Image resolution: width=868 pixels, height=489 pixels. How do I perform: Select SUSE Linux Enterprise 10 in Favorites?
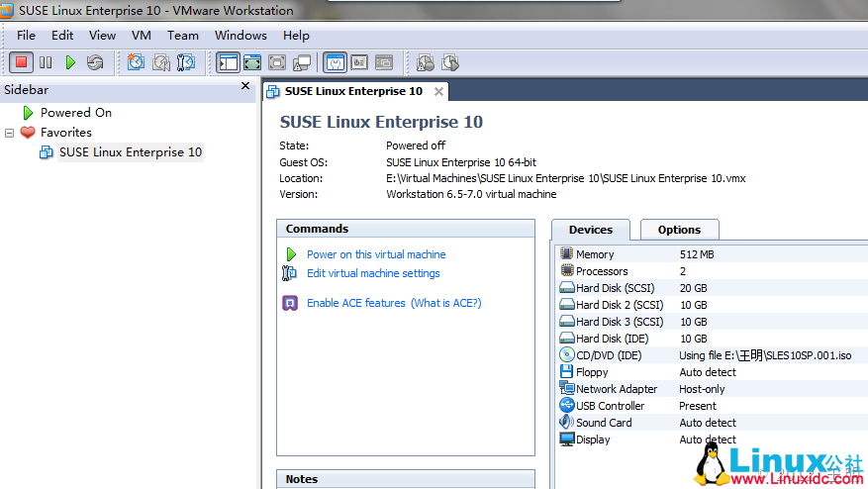[131, 152]
